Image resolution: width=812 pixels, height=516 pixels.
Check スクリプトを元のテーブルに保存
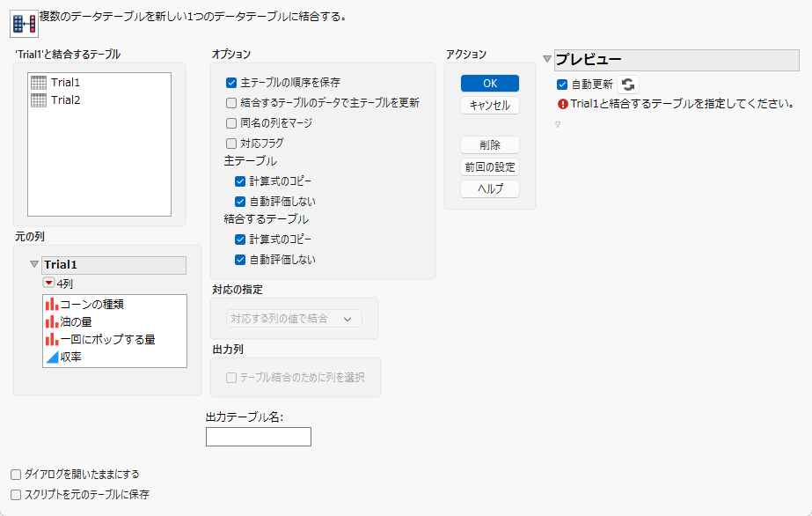pos(16,495)
